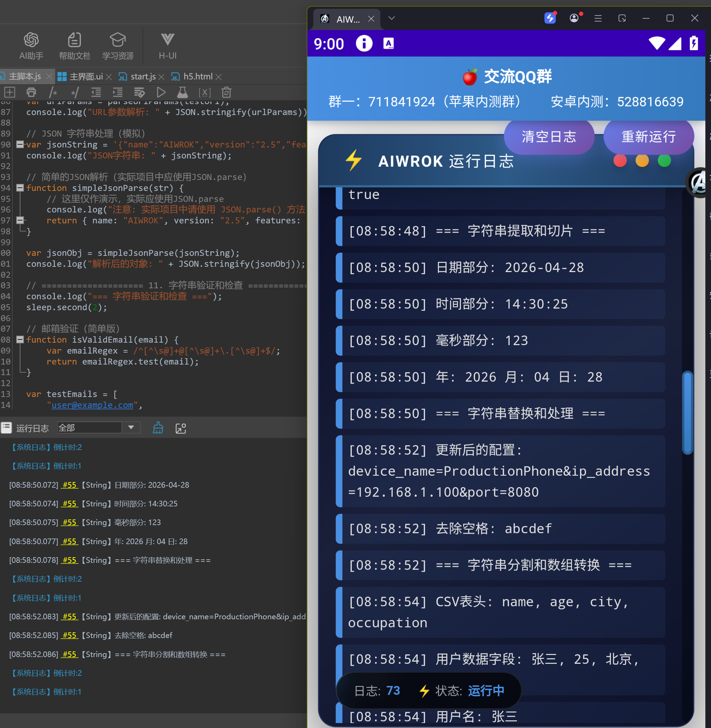Click the red dot in log header

pyautogui.click(x=620, y=161)
